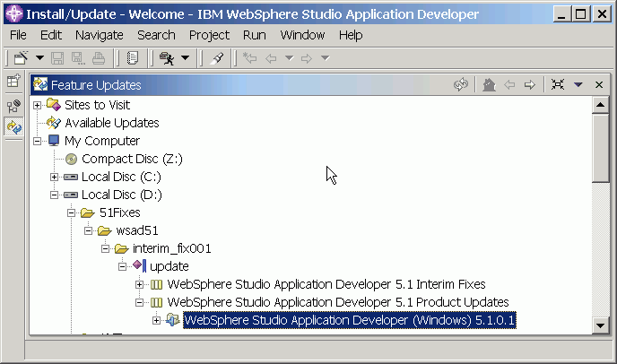Close the Feature Updates view
This screenshot has height=364, width=617.
[x=599, y=84]
